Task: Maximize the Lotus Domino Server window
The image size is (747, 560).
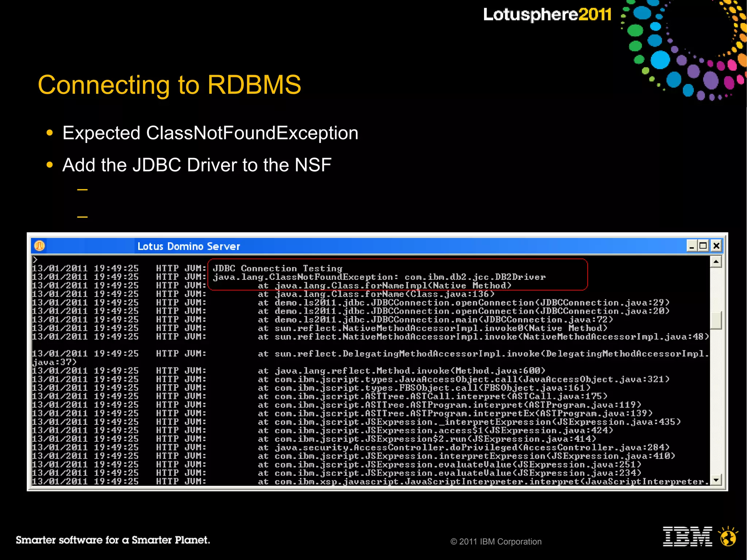Action: (x=704, y=246)
